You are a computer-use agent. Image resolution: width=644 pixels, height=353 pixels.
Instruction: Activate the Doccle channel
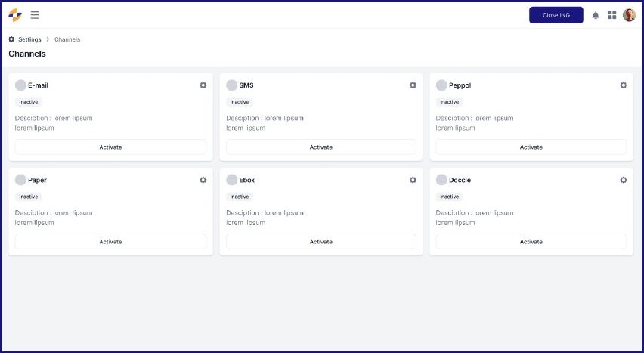(x=531, y=242)
